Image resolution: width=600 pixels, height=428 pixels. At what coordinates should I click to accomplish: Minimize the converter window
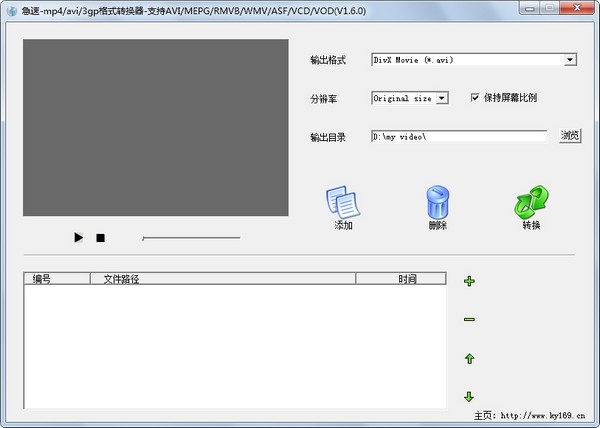[530, 8]
